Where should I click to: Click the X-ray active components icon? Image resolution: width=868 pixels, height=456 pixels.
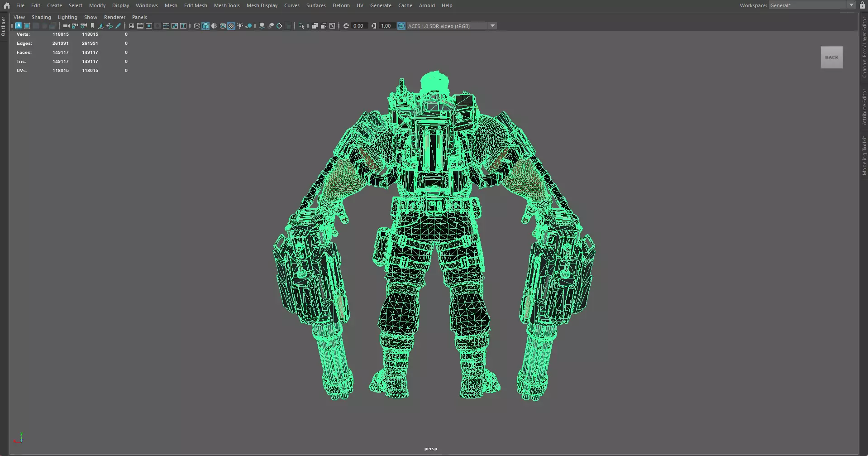(324, 26)
